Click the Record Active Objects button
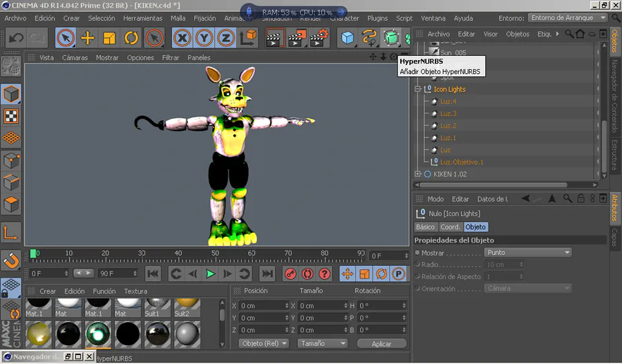This screenshot has height=364, width=622. 290,274
